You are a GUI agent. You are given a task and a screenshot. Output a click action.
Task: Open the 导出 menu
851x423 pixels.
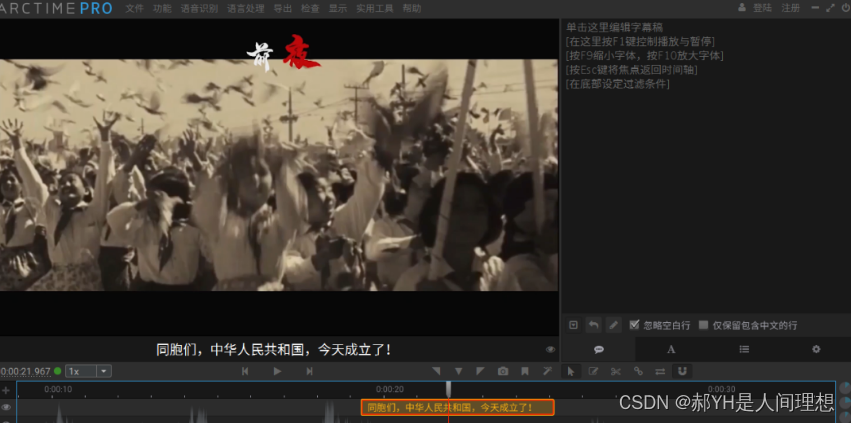[x=283, y=8]
